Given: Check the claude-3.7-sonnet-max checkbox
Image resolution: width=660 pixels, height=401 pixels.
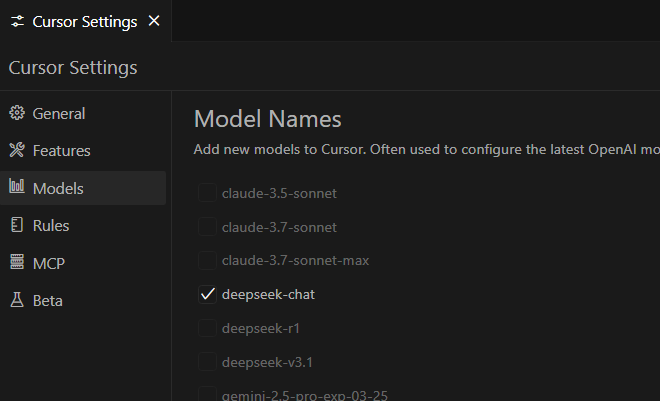Looking at the screenshot, I should point(207,260).
